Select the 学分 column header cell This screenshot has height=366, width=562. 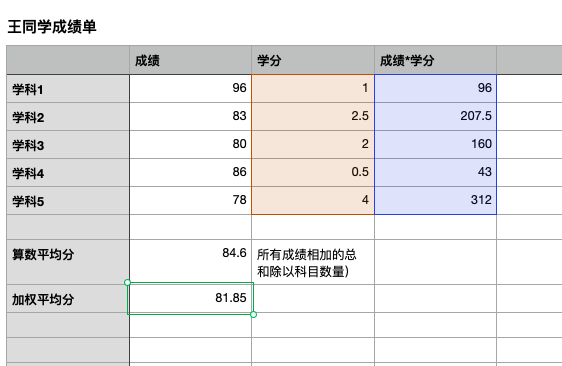[313, 60]
